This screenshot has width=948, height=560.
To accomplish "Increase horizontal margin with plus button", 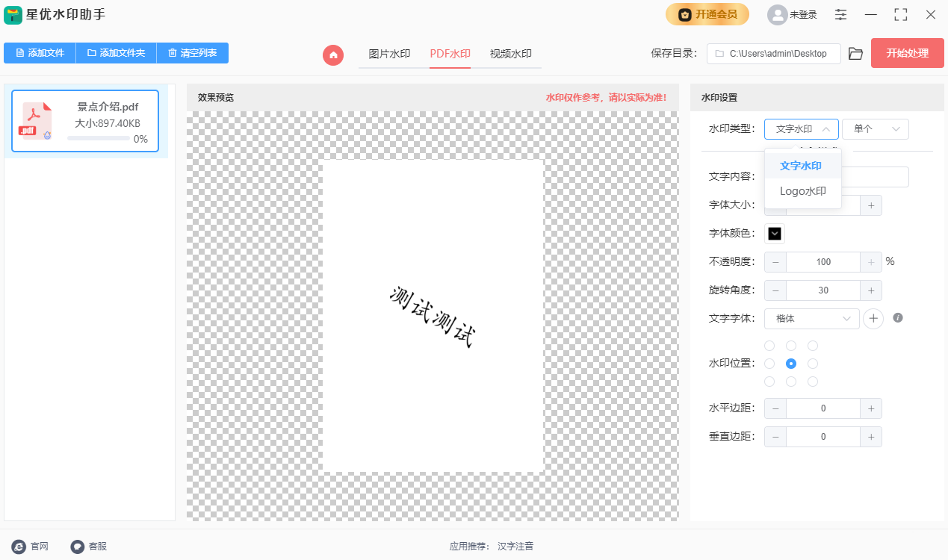I will point(871,408).
